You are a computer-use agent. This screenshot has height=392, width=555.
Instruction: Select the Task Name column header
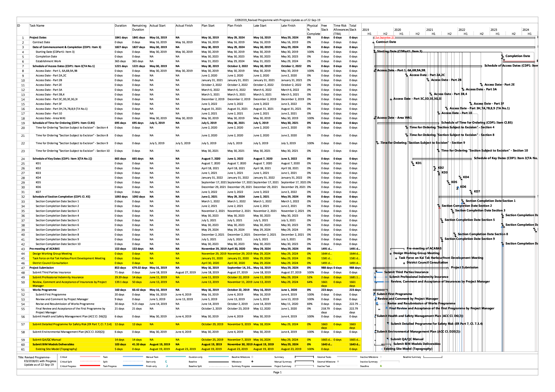[x=37, y=26]
